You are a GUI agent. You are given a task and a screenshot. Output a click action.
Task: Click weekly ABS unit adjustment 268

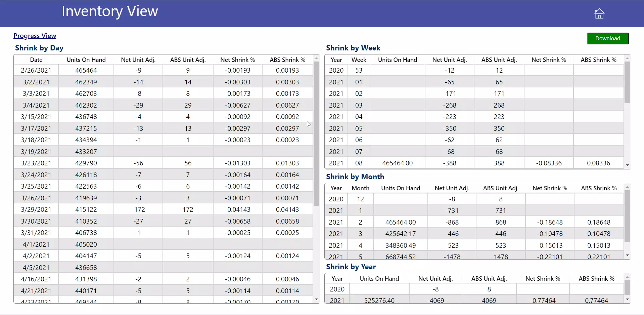[x=499, y=105]
